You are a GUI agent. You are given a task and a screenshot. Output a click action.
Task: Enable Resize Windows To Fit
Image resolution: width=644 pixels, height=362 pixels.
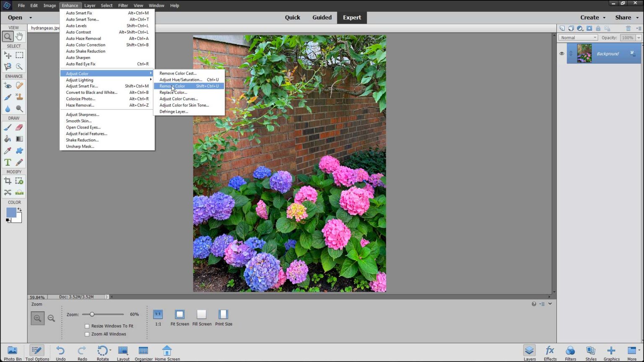[x=87, y=326]
